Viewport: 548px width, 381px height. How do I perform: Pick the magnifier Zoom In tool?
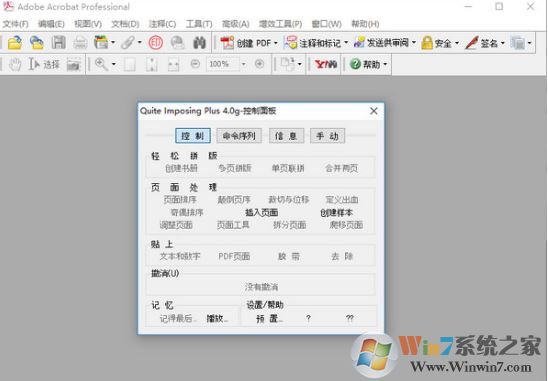[x=101, y=64]
